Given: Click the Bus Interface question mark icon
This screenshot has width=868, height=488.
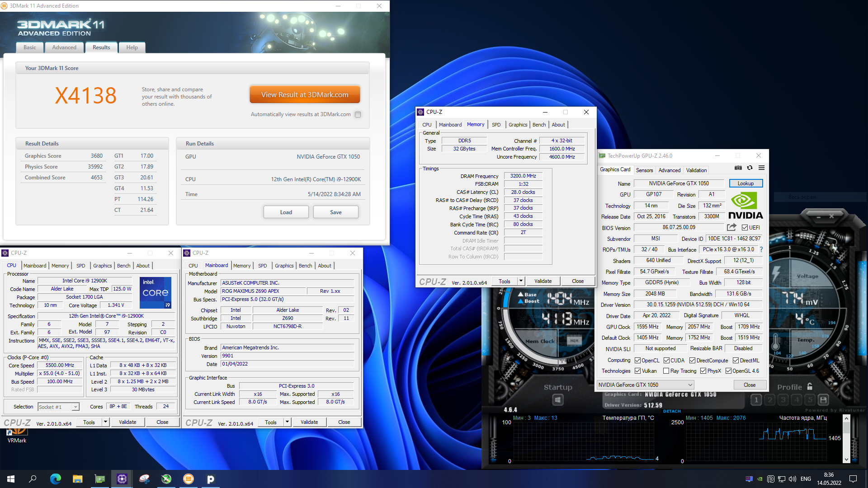Looking at the screenshot, I should click(x=761, y=249).
